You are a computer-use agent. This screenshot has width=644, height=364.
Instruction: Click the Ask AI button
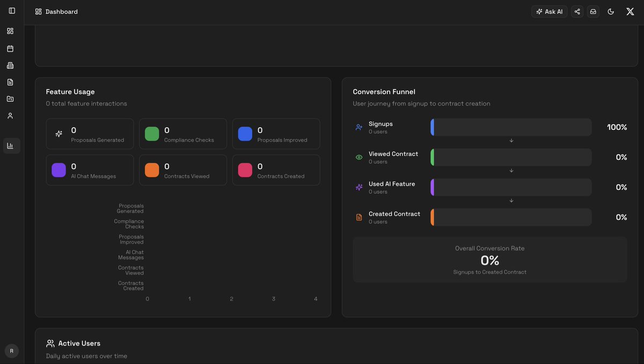point(549,11)
